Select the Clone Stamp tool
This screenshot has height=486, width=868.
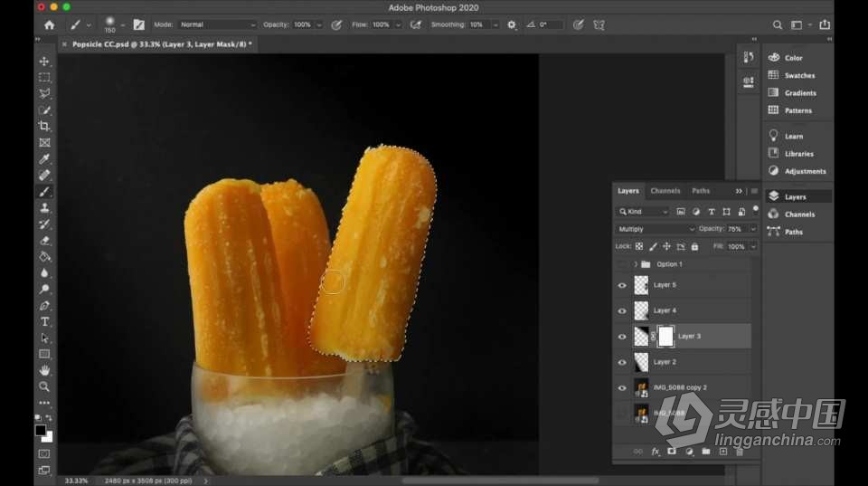click(44, 208)
